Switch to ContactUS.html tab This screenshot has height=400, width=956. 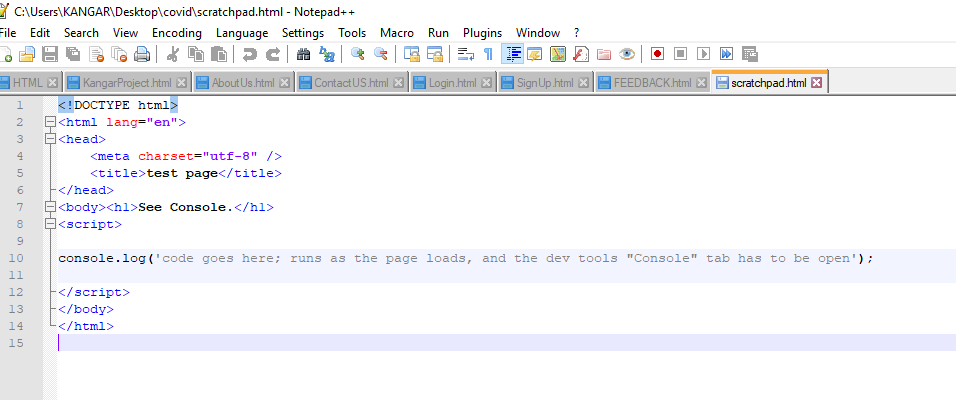pyautogui.click(x=351, y=83)
